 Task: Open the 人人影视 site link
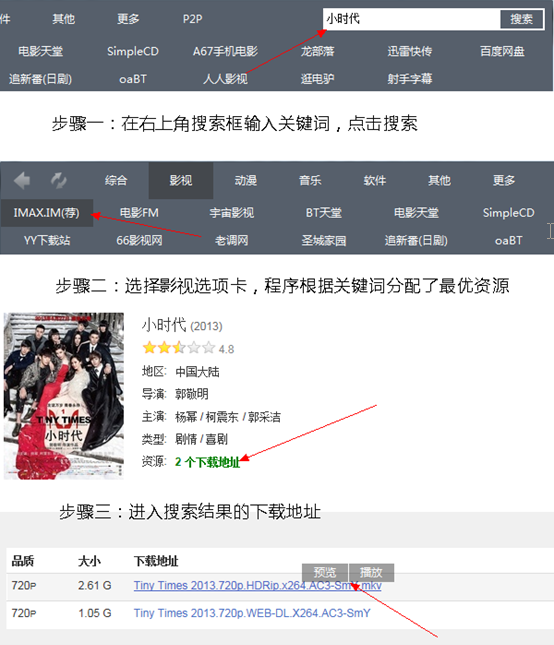point(225,79)
